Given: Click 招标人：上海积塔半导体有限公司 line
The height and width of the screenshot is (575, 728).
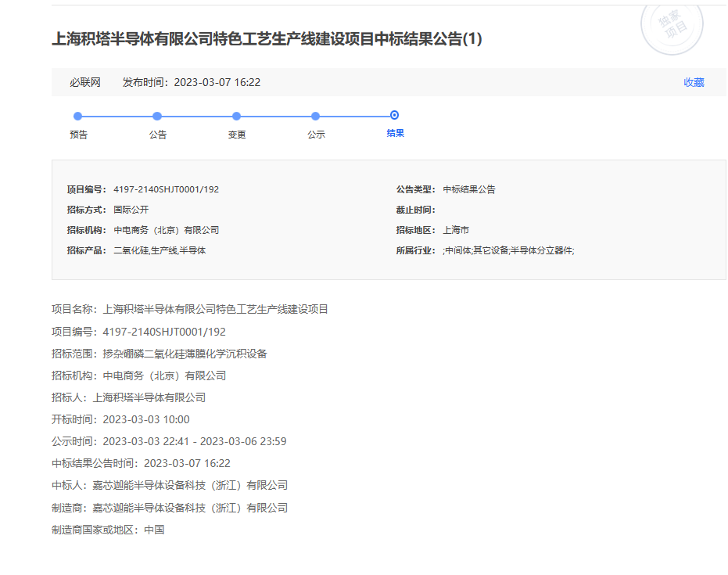Looking at the screenshot, I should (x=128, y=397).
